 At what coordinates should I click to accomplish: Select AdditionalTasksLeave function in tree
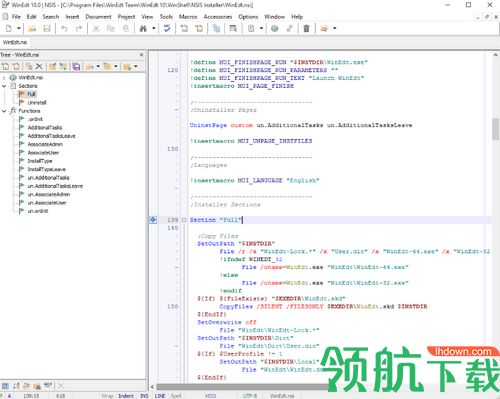[51, 136]
